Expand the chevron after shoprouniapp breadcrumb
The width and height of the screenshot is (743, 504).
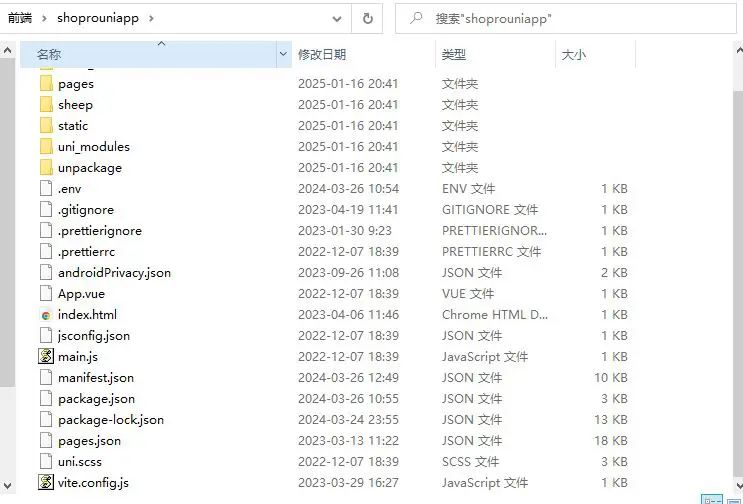coord(151,18)
